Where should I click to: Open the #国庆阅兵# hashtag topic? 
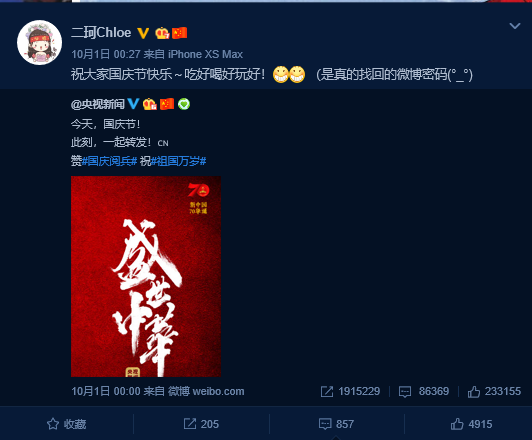[x=110, y=161]
